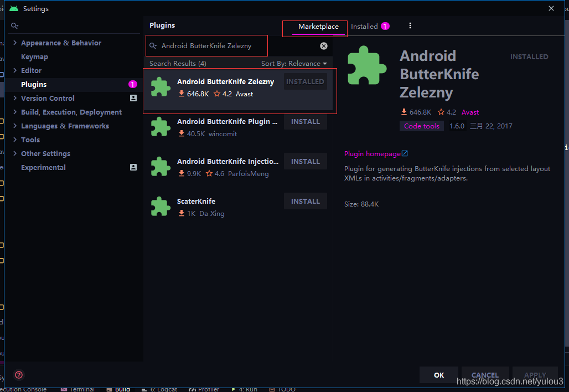Click the Android Settings window icon

point(14,9)
